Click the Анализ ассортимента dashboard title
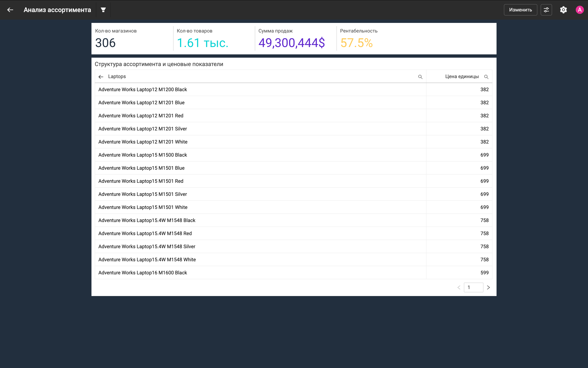 click(57, 10)
